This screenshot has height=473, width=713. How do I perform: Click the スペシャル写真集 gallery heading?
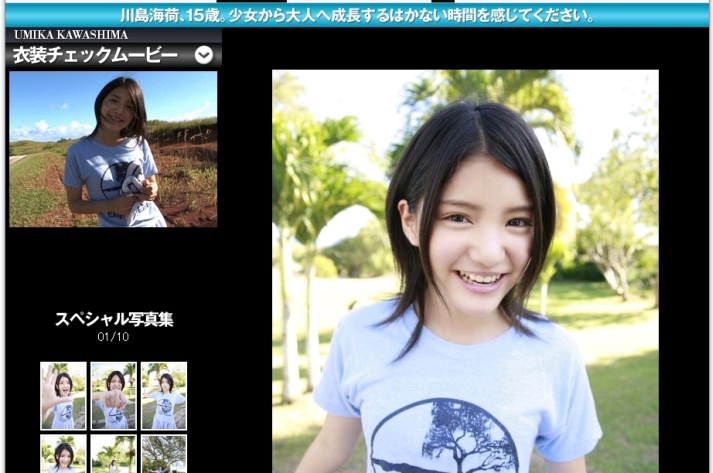click(x=114, y=319)
